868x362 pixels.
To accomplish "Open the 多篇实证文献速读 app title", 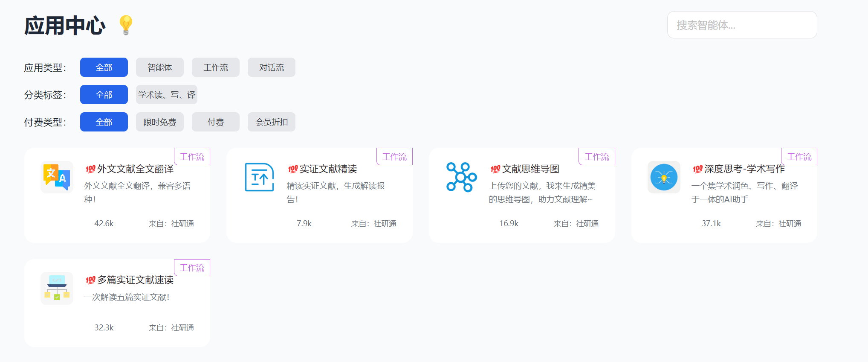I will (x=136, y=280).
